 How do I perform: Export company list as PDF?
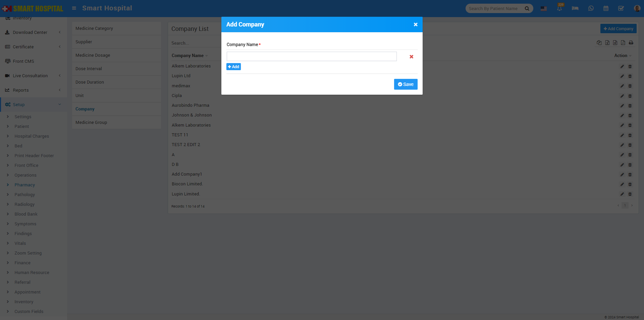(x=623, y=43)
